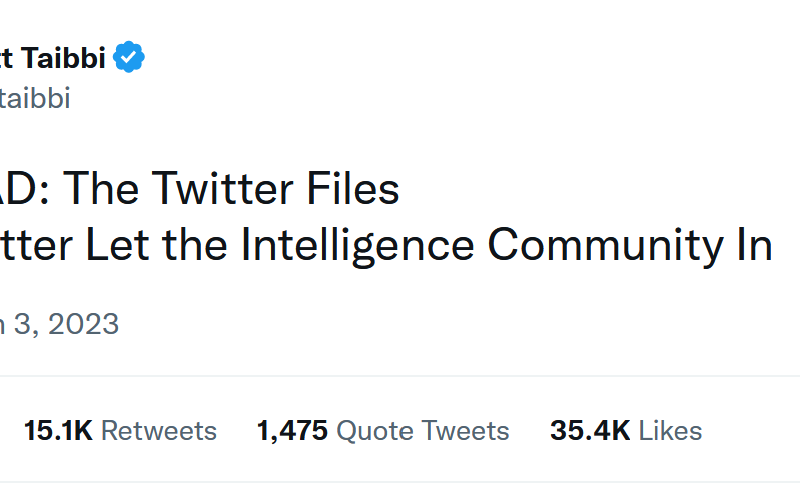Click the word "Community" in the tweet

coord(620,246)
